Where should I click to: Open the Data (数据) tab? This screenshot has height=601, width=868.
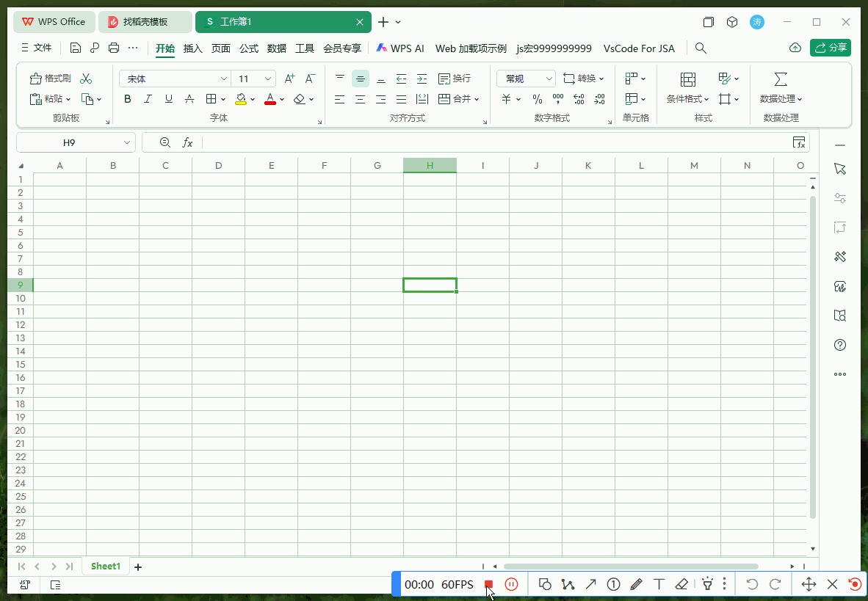click(277, 48)
